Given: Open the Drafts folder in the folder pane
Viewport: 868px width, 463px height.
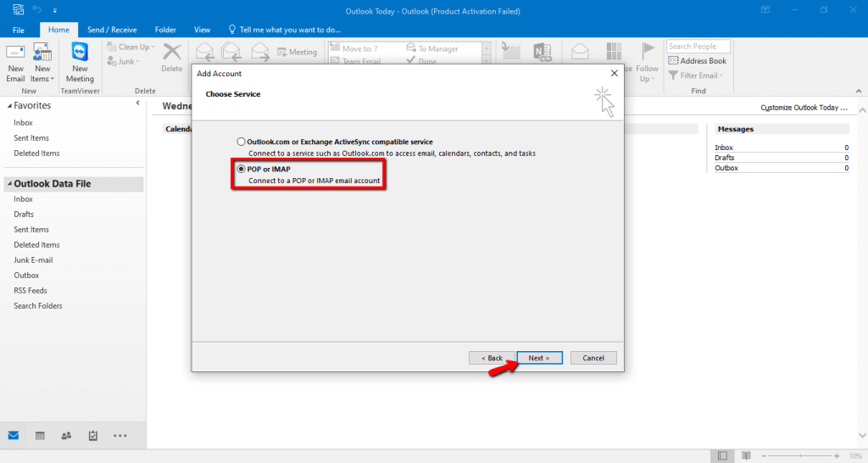Looking at the screenshot, I should point(24,215).
